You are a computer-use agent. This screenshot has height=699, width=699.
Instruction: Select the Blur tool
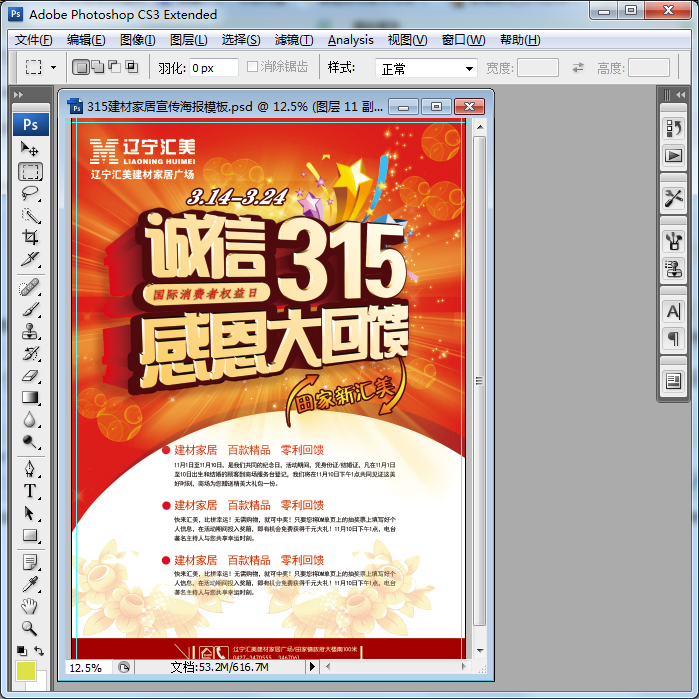point(30,419)
